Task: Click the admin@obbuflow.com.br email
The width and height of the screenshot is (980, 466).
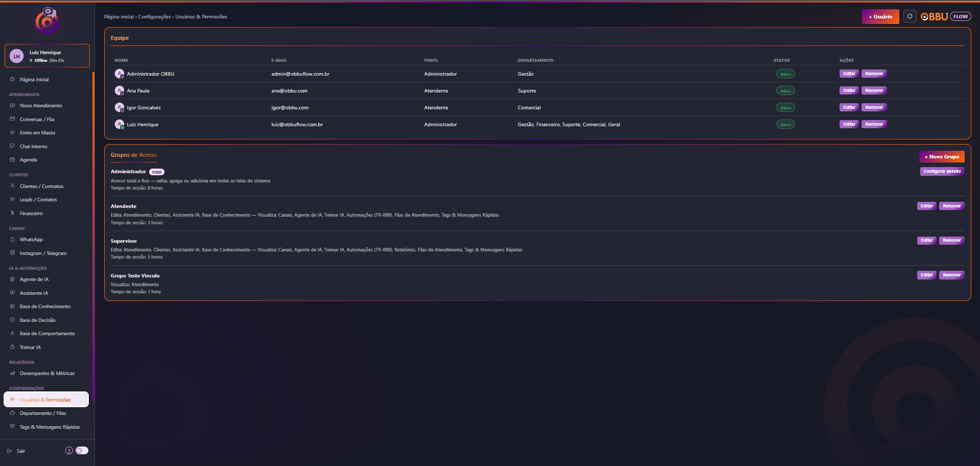Action: (300, 74)
